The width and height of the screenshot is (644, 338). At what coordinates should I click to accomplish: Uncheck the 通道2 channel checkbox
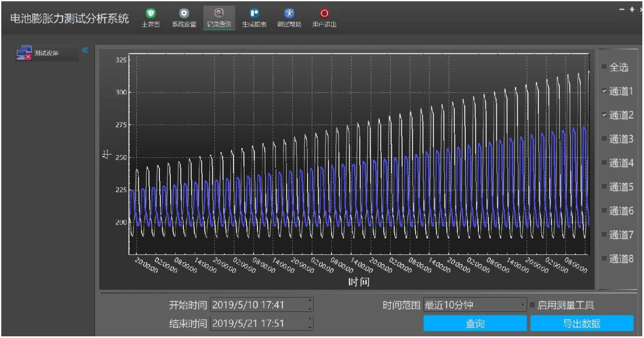click(x=604, y=115)
